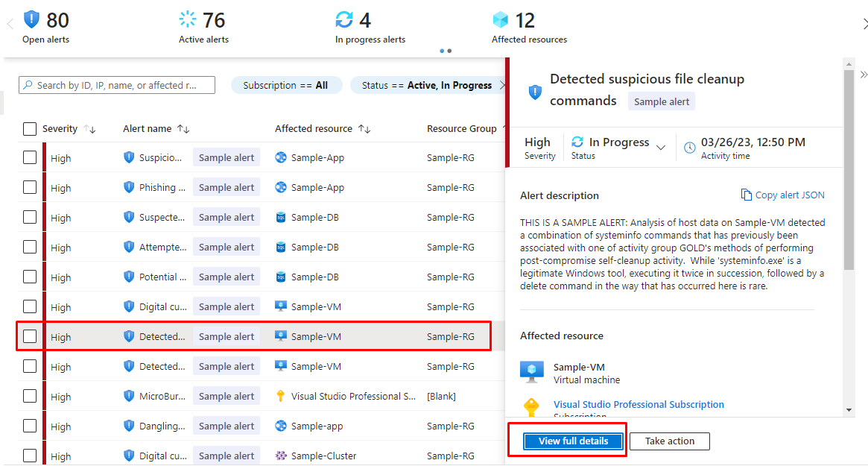
Task: Click the Active alerts spinner icon
Action: [189, 19]
